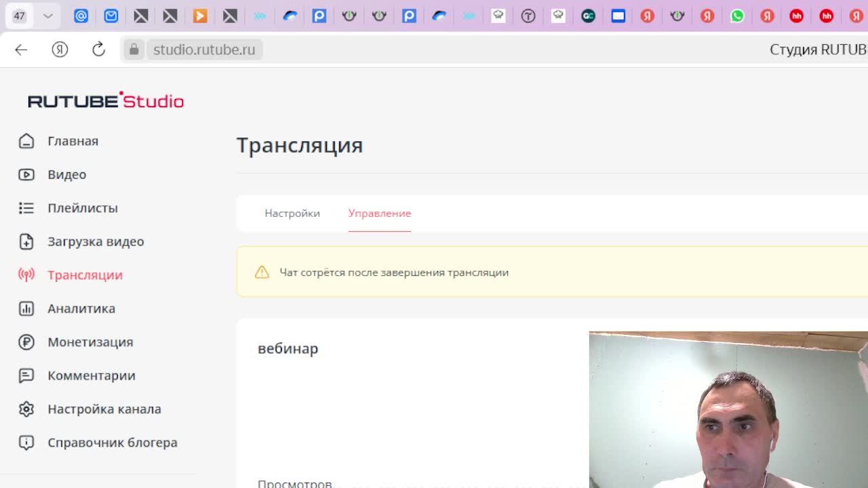
Task: Click the studio.rutube.ru address field
Action: (204, 49)
